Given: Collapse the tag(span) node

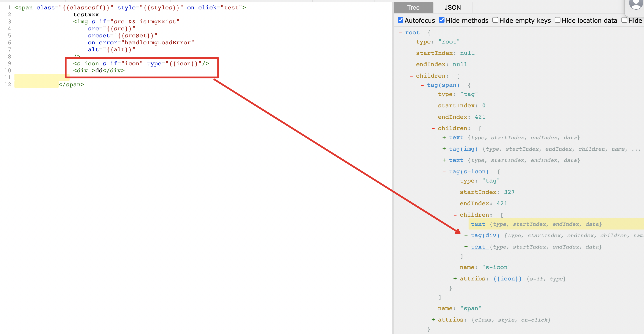Looking at the screenshot, I should (422, 85).
